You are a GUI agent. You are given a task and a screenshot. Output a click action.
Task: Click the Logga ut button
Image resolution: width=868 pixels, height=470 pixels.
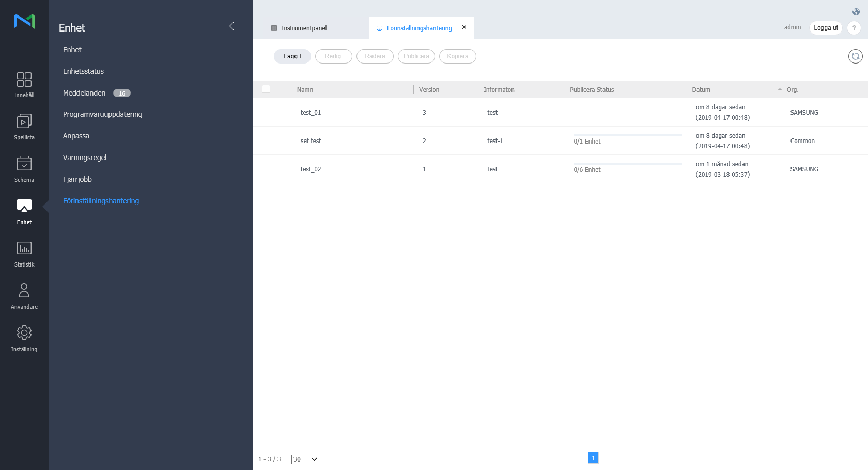point(826,28)
